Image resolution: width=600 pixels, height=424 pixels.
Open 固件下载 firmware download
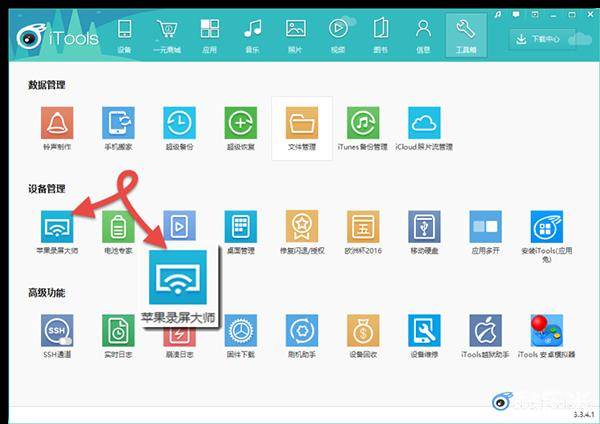241,331
